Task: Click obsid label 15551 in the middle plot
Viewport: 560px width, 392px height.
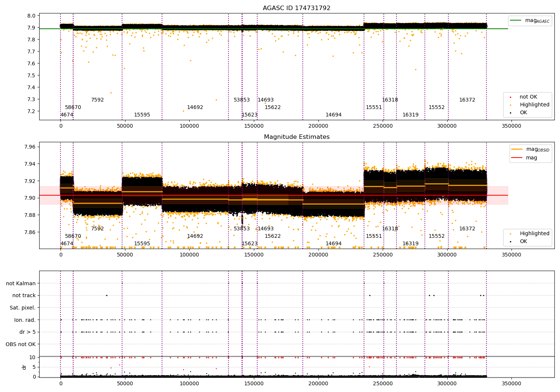Action: pos(374,236)
